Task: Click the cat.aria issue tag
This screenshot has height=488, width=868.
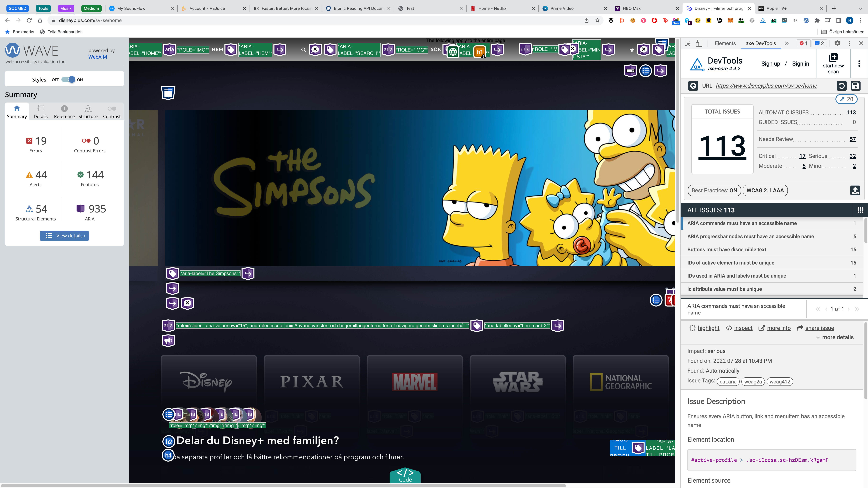Action: coord(728,382)
